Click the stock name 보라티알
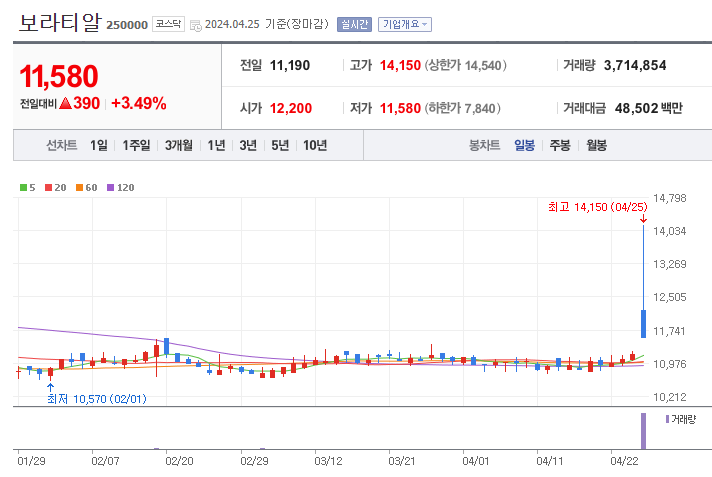This screenshot has height=477, width=712. [59, 22]
